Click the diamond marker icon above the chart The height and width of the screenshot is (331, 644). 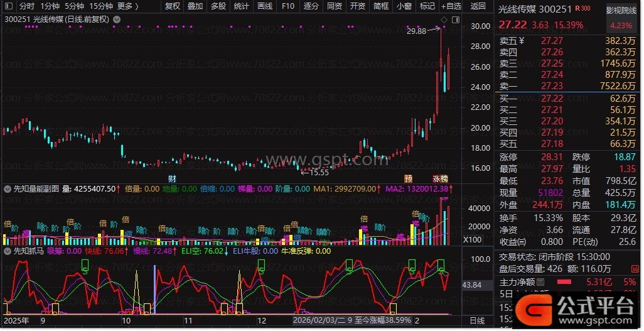click(x=444, y=20)
